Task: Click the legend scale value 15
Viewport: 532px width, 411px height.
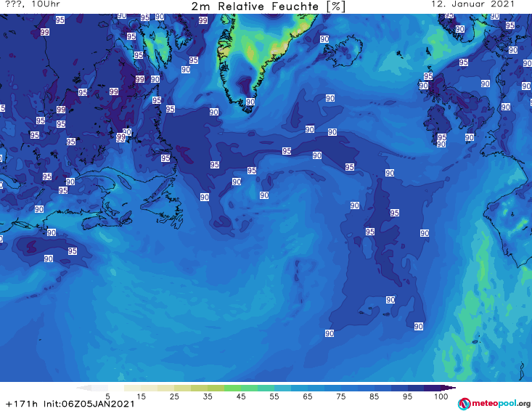Action: tap(141, 396)
